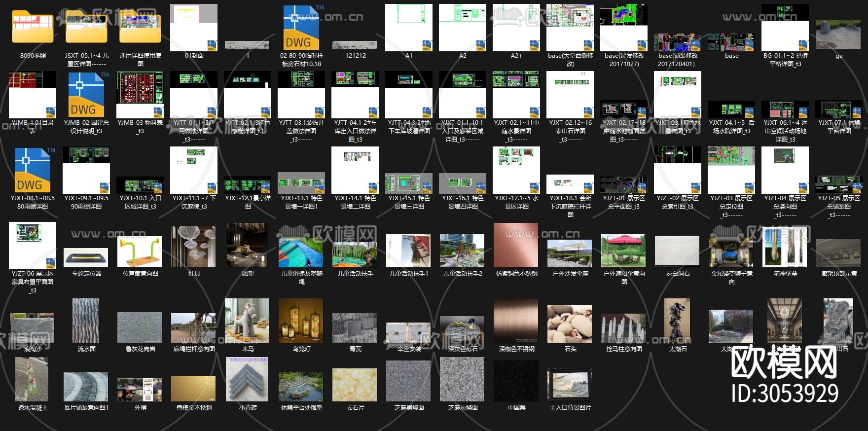Click the 传声筒意向图 thumbnail

pyautogui.click(x=140, y=252)
